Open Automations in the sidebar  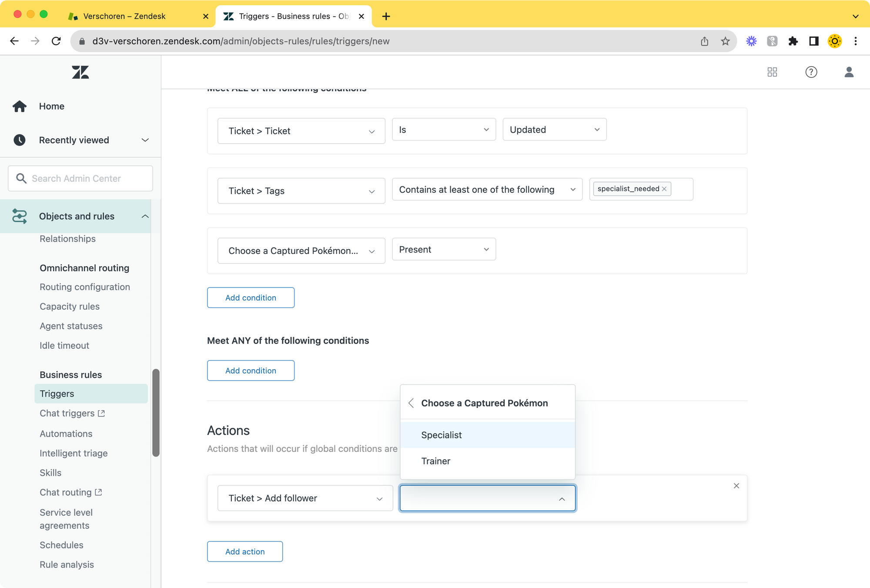point(66,434)
